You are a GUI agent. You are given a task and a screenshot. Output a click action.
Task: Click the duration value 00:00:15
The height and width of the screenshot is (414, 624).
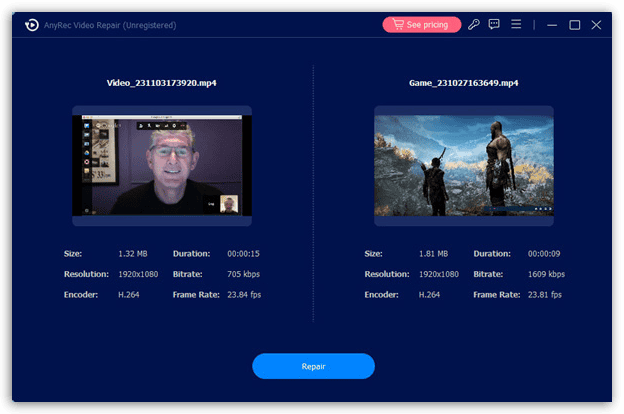[243, 254]
